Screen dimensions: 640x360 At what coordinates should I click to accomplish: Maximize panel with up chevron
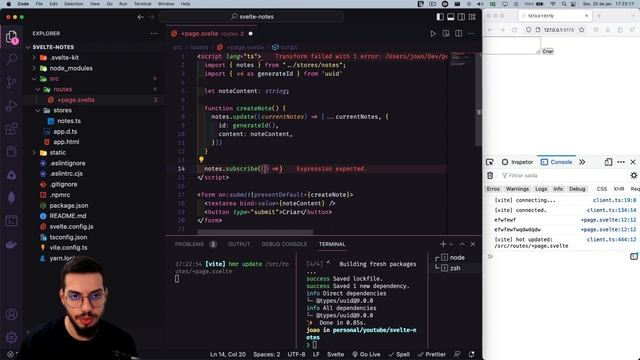click(462, 244)
